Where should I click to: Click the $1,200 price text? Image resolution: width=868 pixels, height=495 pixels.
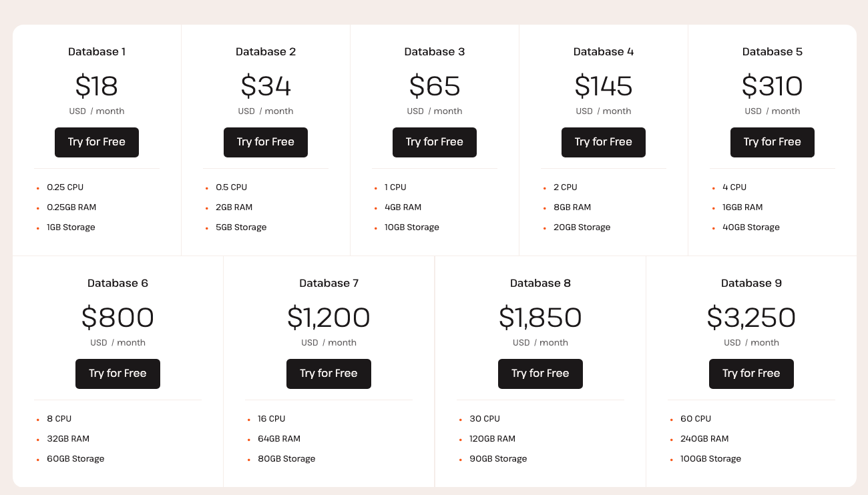(329, 318)
